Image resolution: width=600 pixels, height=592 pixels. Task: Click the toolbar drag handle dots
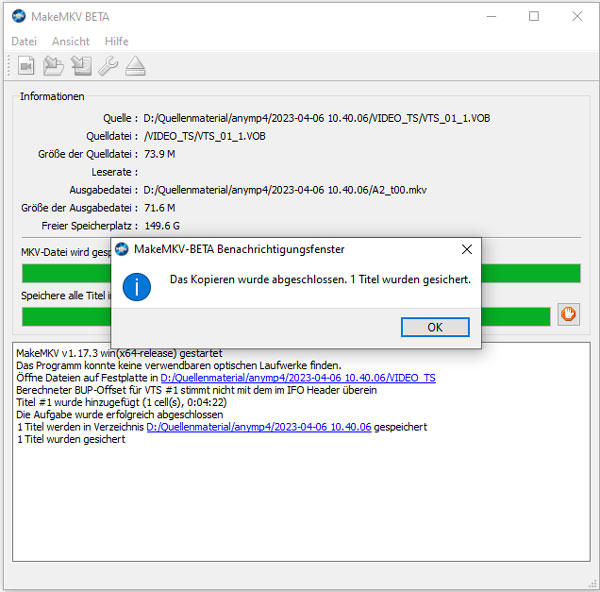tap(8, 66)
